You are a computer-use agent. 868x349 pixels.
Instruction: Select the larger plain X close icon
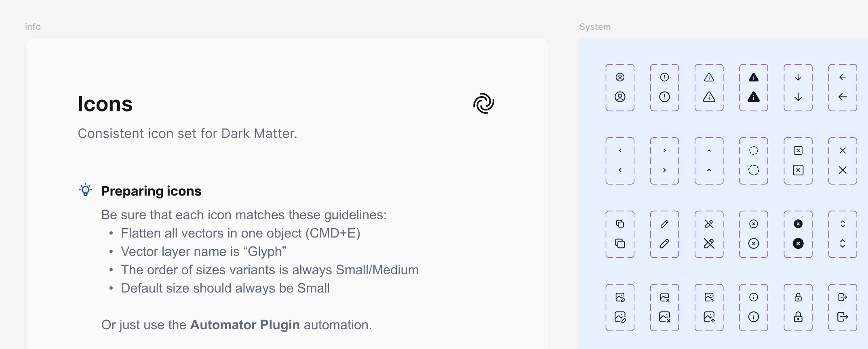(843, 170)
